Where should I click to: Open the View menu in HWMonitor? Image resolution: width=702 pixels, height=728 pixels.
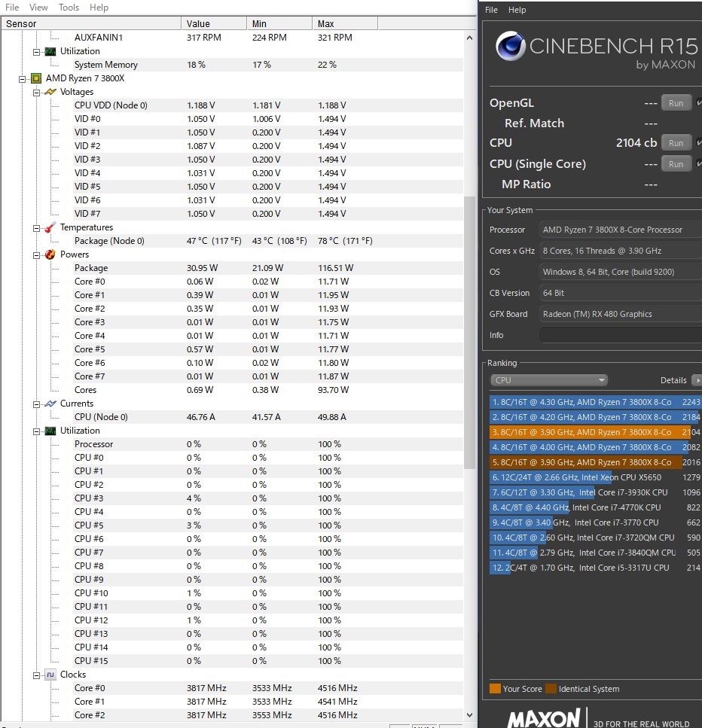38,8
